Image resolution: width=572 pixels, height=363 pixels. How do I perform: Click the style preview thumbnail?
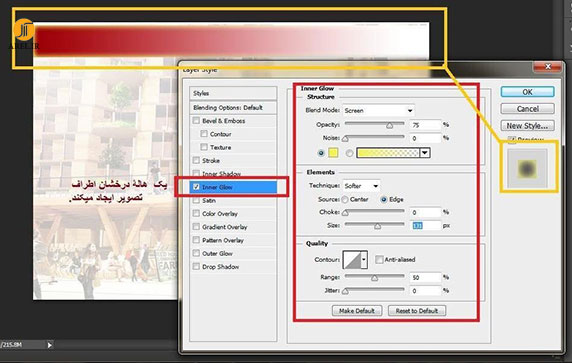click(527, 169)
